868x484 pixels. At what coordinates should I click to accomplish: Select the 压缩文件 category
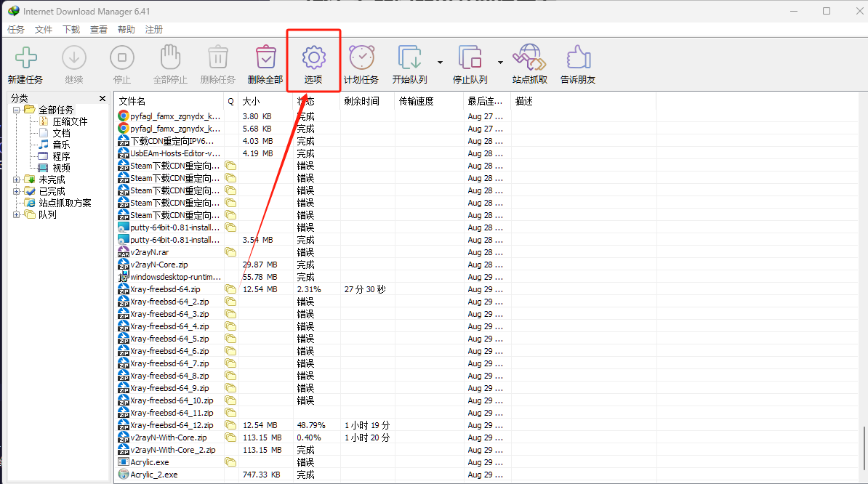[x=70, y=121]
